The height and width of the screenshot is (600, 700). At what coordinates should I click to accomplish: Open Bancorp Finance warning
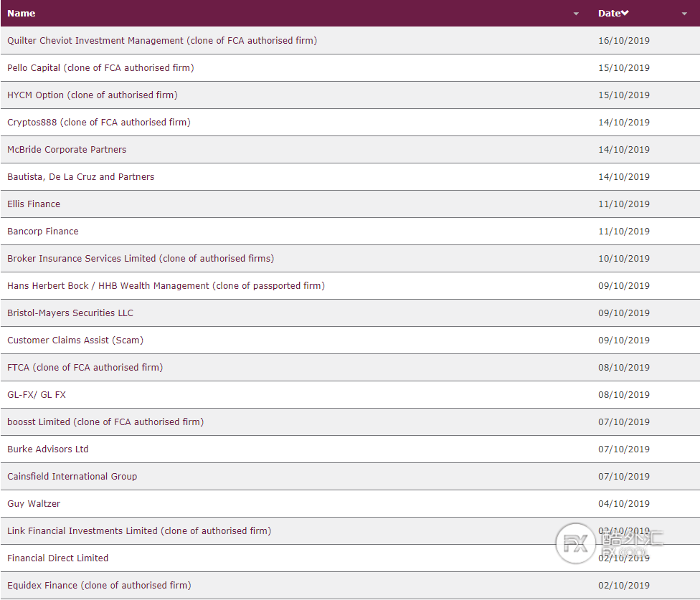(43, 232)
